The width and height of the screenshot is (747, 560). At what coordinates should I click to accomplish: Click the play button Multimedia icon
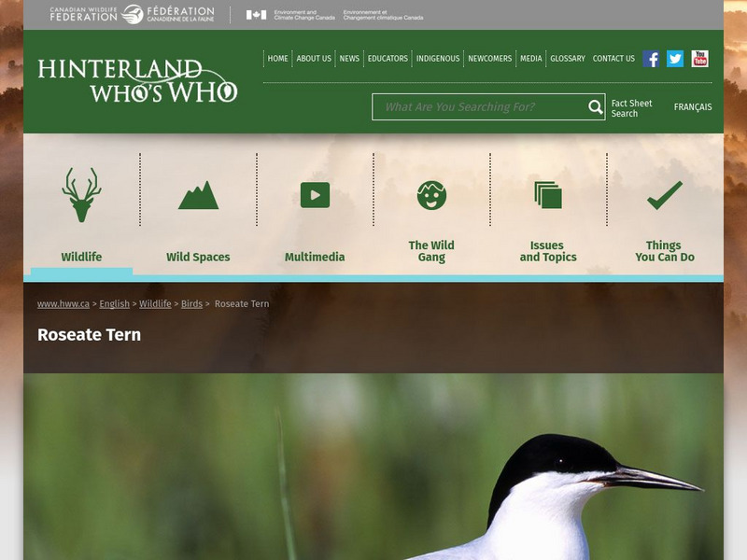coord(315,195)
